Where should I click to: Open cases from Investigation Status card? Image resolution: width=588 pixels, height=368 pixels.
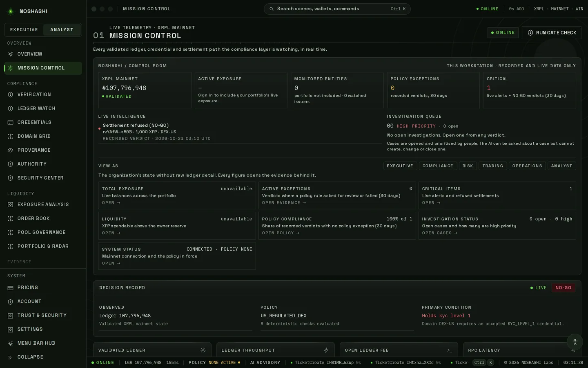(x=440, y=233)
